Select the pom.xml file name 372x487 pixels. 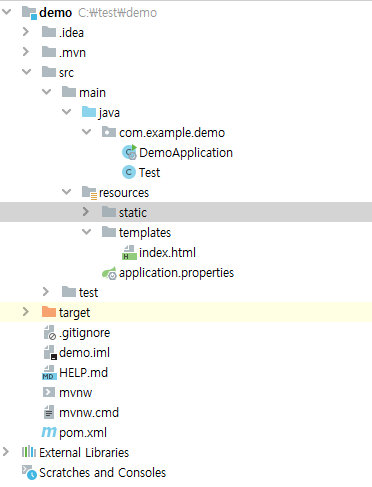click(x=83, y=433)
